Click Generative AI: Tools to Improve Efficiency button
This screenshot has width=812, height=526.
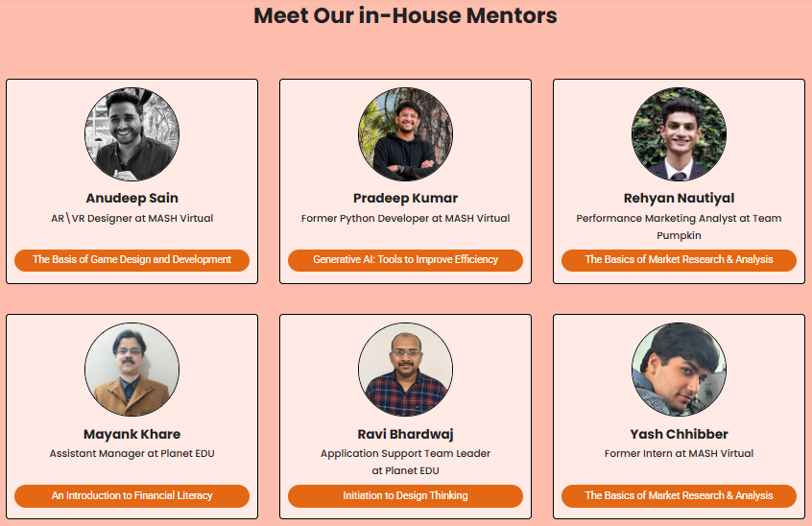coord(405,260)
